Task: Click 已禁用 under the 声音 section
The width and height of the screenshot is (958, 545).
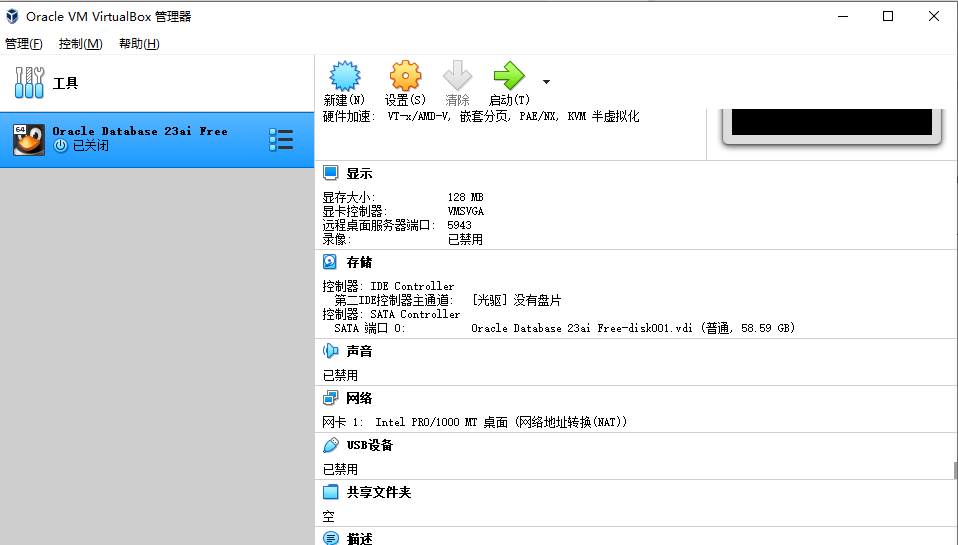Action: [340, 375]
